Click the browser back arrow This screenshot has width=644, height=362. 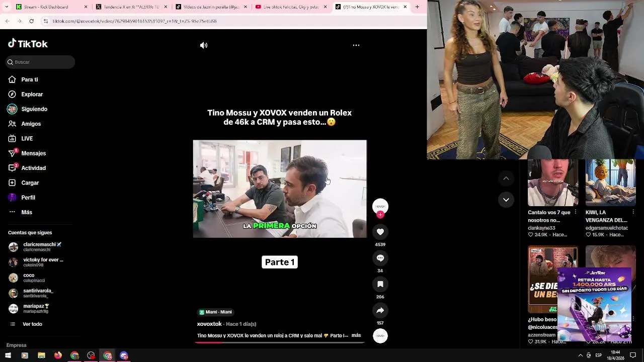coord(7,21)
